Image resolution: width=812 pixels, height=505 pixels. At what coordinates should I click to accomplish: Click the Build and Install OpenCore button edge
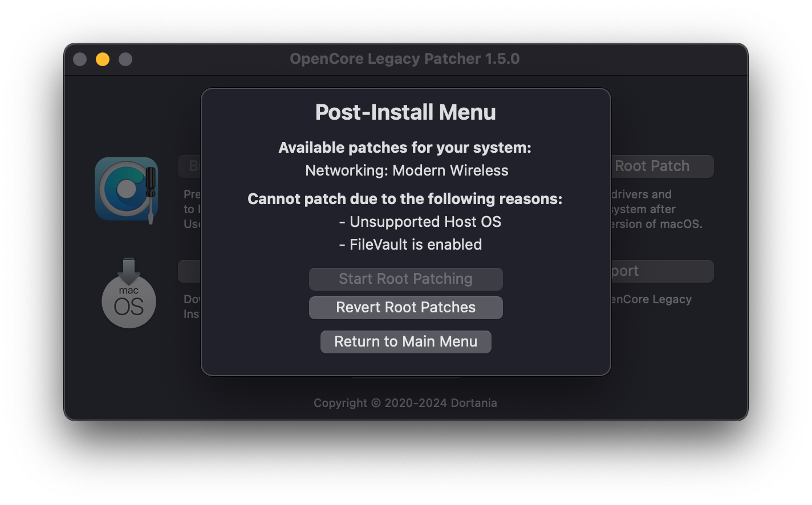(190, 166)
